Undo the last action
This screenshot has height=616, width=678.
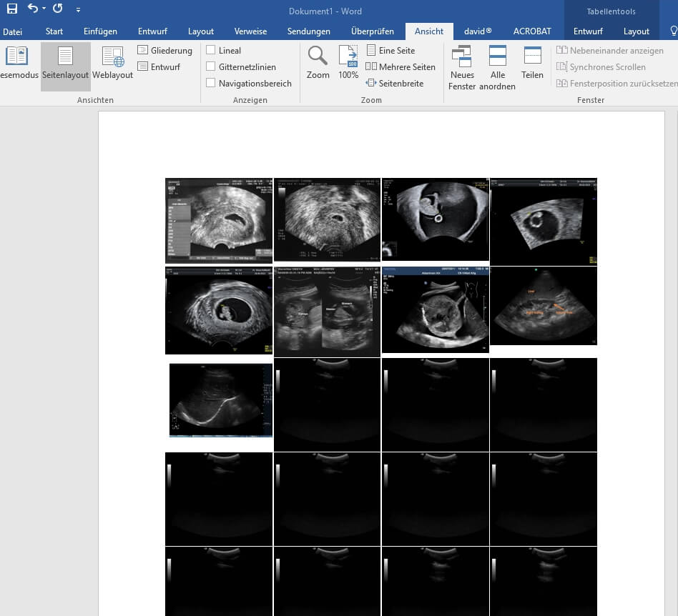click(x=32, y=8)
